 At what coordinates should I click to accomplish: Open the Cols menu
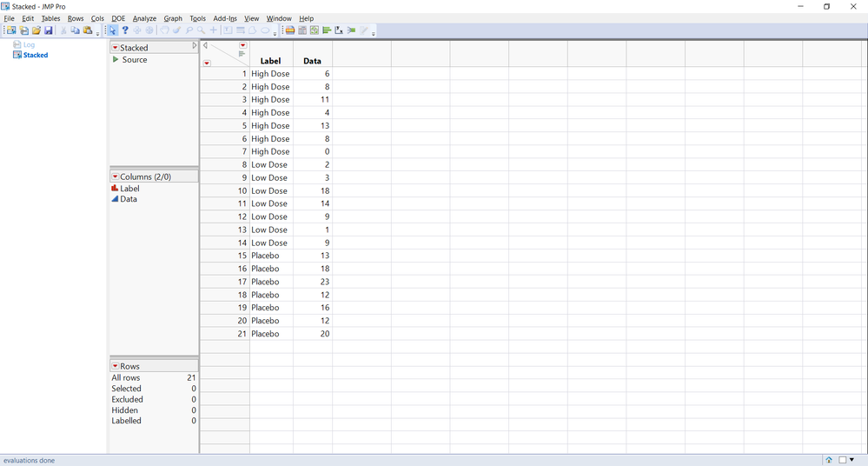pos(97,18)
